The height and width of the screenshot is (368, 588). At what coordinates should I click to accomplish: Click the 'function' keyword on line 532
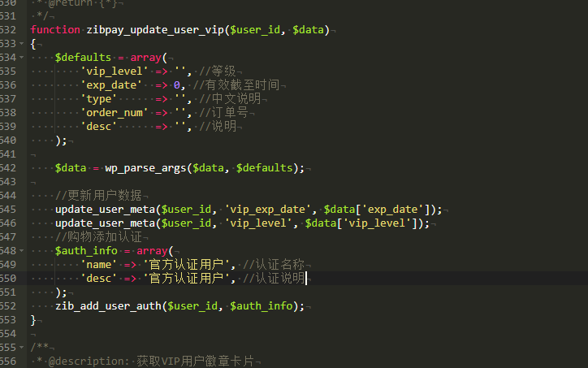coord(55,29)
